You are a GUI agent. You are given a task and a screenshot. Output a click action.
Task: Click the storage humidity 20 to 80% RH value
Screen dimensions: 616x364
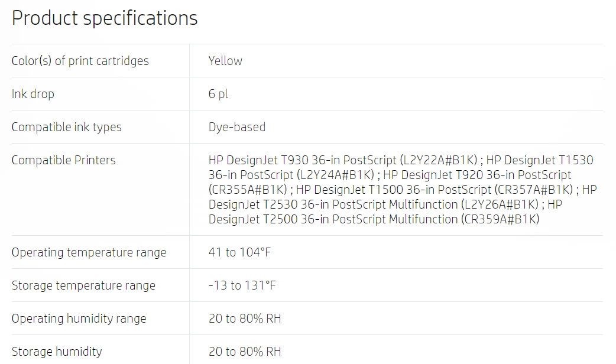click(245, 352)
